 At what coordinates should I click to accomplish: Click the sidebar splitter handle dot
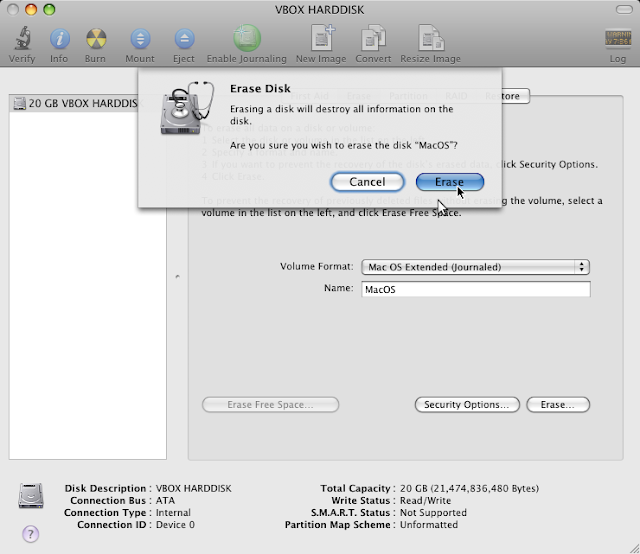pyautogui.click(x=178, y=277)
